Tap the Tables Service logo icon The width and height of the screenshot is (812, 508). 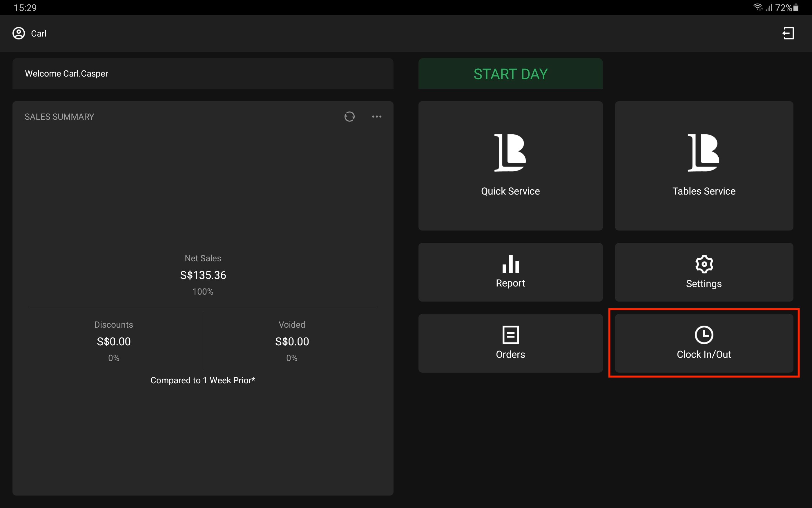point(704,153)
